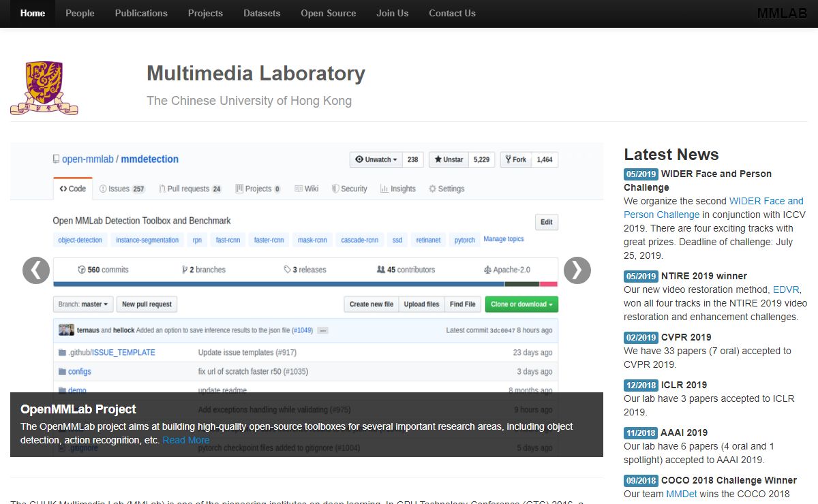Open the EDVR link

click(x=786, y=289)
